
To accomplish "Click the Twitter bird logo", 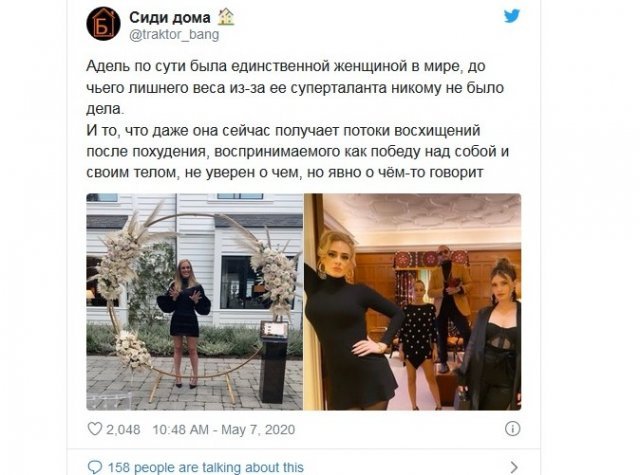I will point(511,17).
